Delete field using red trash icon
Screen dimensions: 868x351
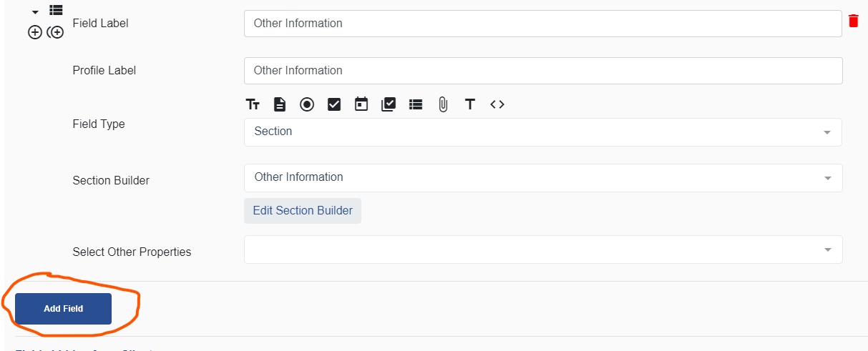[853, 21]
